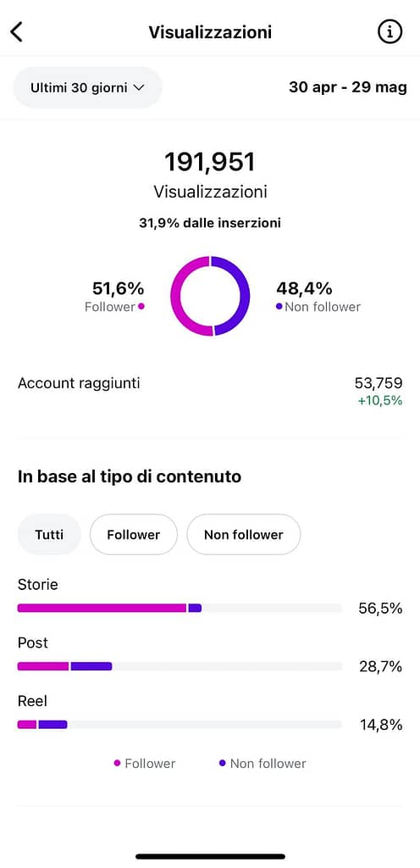Tap the follower/non-follower donut chart

click(x=210, y=296)
